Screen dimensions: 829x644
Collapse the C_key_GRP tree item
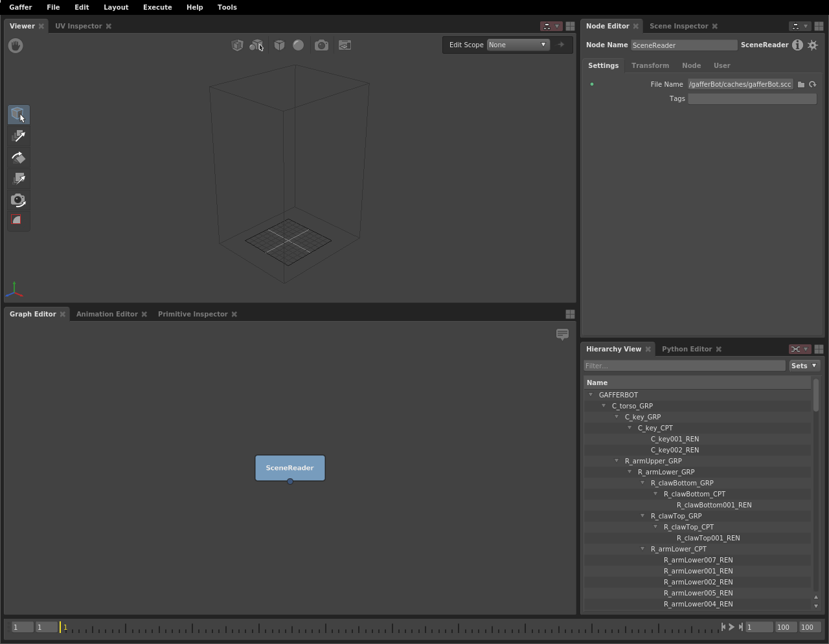tap(617, 417)
